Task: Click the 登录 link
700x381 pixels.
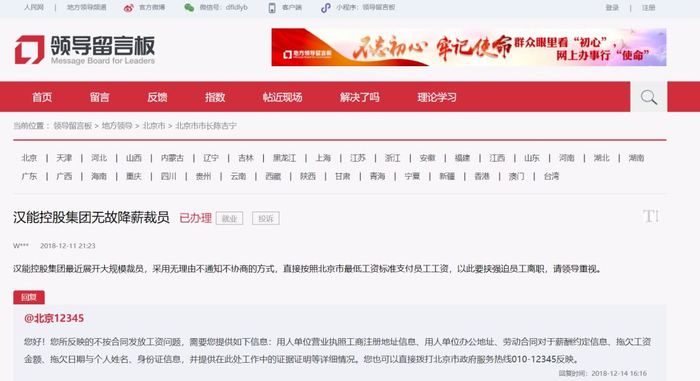Action: 612,8
